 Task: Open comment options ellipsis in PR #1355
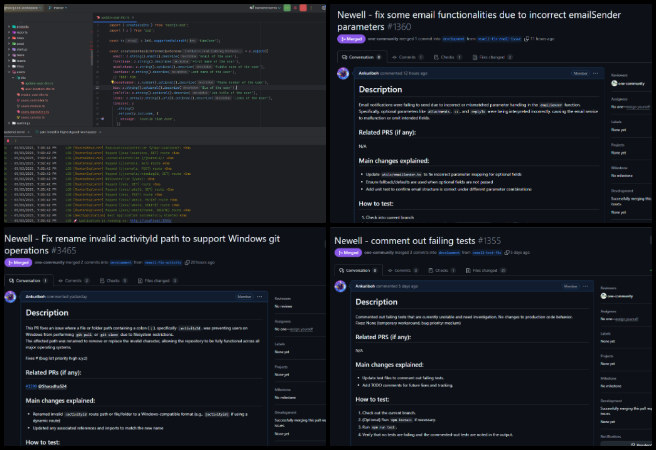coord(585,286)
